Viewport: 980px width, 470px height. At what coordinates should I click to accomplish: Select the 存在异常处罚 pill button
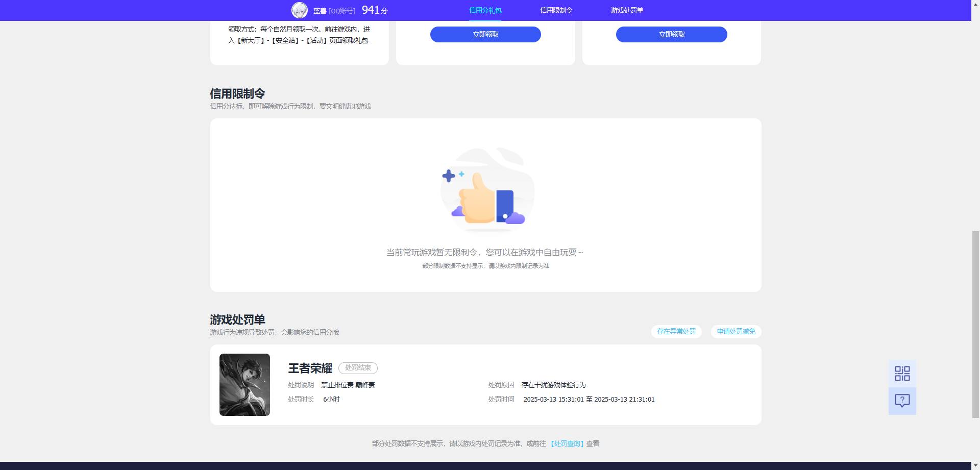pyautogui.click(x=676, y=331)
